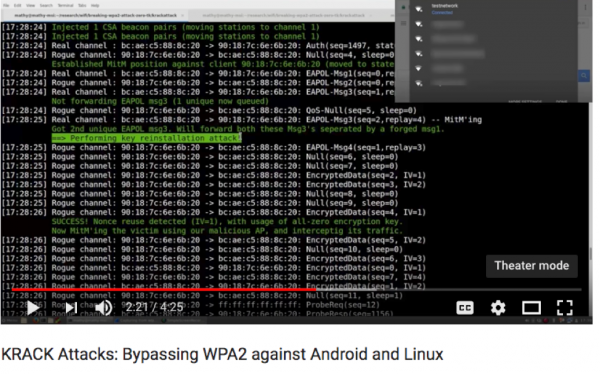Click 'Now MitM'ing the victim' line
The height and width of the screenshot is (374, 600).
coord(227,231)
